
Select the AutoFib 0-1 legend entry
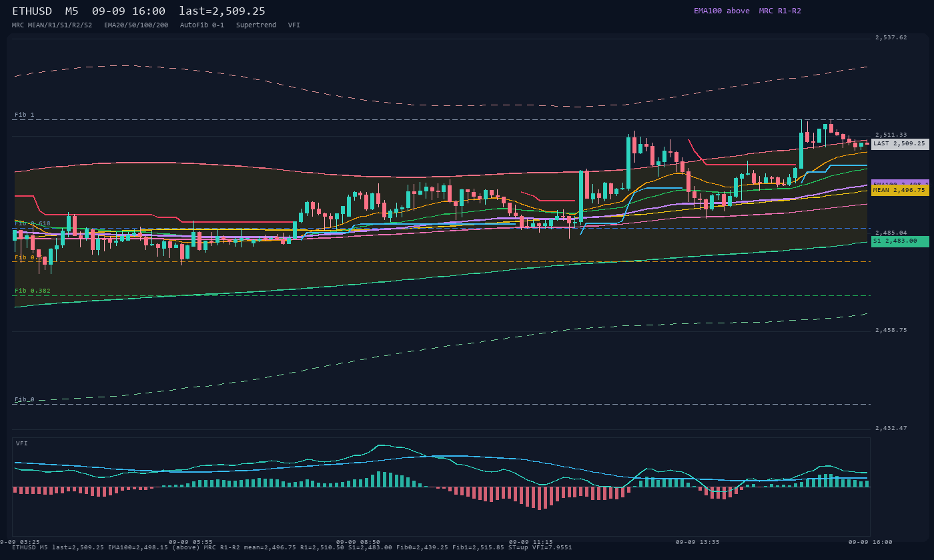point(202,25)
